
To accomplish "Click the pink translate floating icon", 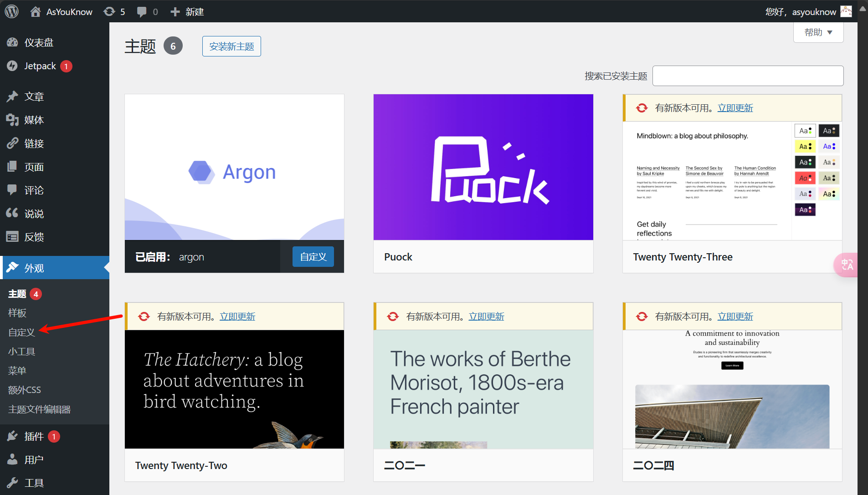I will tap(846, 265).
